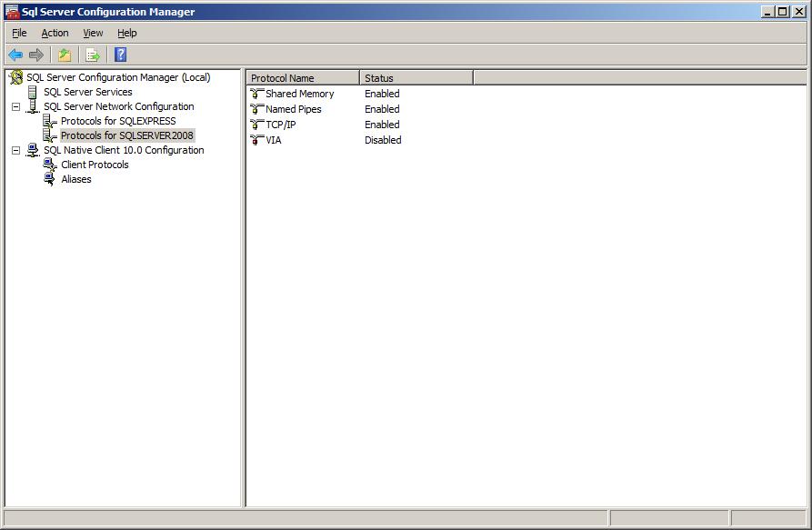
Task: Click the SQL Server Network Configuration icon
Action: coord(33,106)
